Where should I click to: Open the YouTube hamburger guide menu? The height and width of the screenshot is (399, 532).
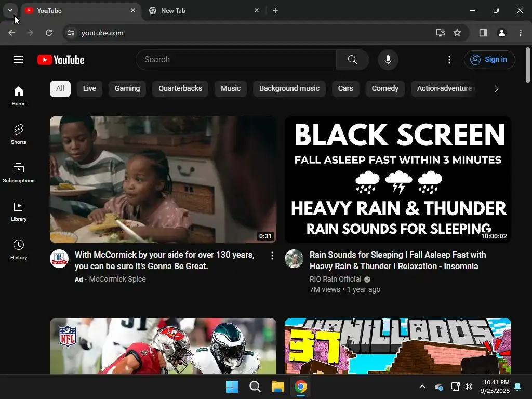pyautogui.click(x=19, y=60)
